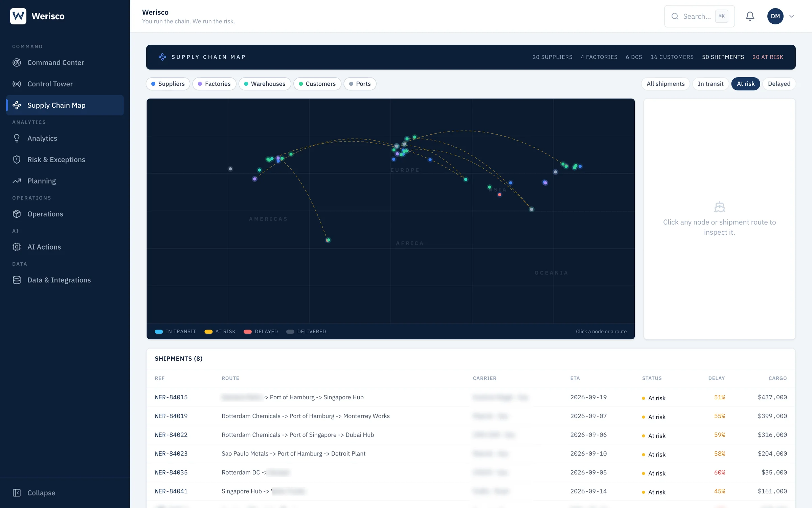Switch to All shipments tab
The image size is (812, 508).
click(x=666, y=84)
